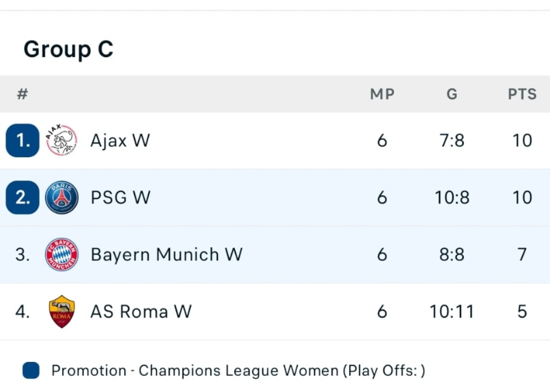Image resolution: width=550 pixels, height=392 pixels.
Task: Open the Bayern Munich W team name
Action: [167, 255]
